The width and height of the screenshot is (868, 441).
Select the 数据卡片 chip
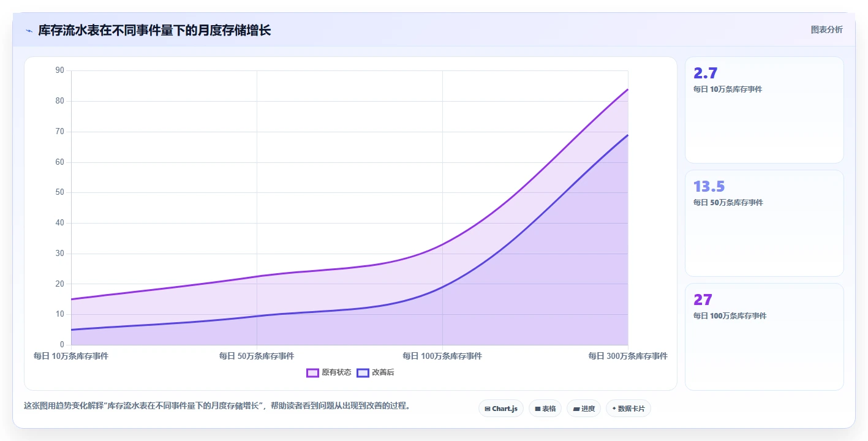[x=628, y=409]
